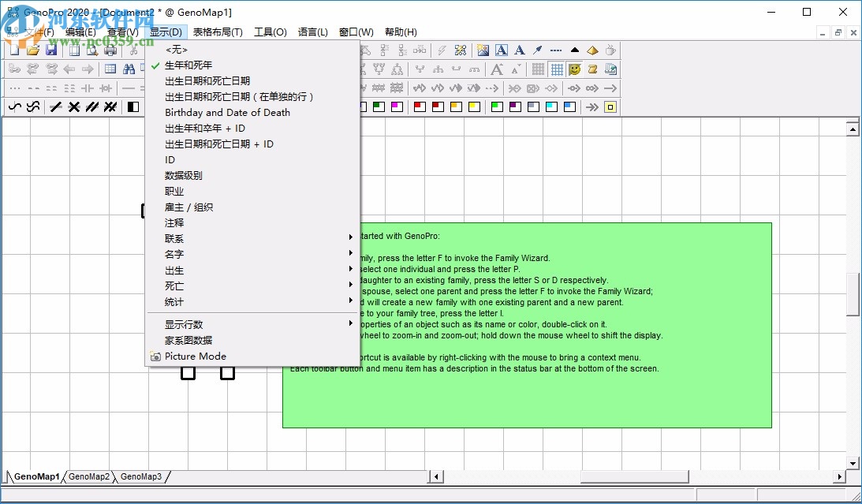Switch to the GenoMap2 tab
Image resolution: width=862 pixels, height=504 pixels.
(x=87, y=476)
